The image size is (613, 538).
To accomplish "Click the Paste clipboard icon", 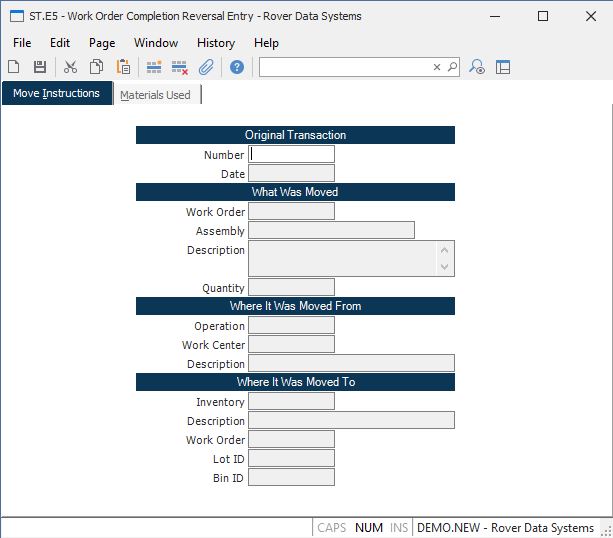I will 123,67.
